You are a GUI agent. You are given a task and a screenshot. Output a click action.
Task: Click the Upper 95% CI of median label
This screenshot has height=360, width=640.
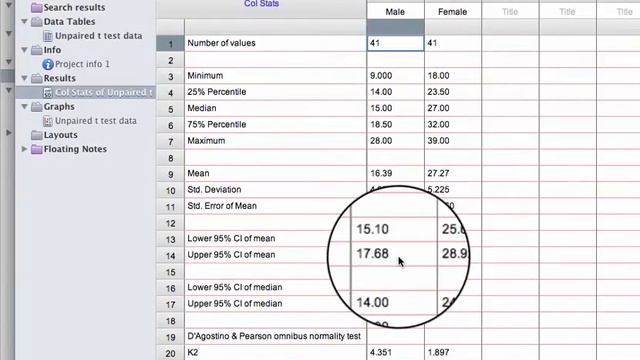(235, 304)
